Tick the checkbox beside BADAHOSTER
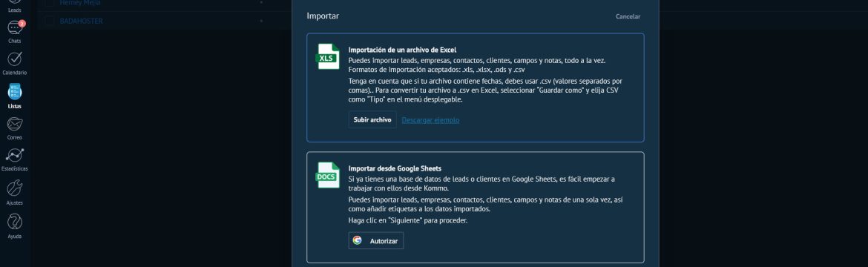 coord(50,21)
